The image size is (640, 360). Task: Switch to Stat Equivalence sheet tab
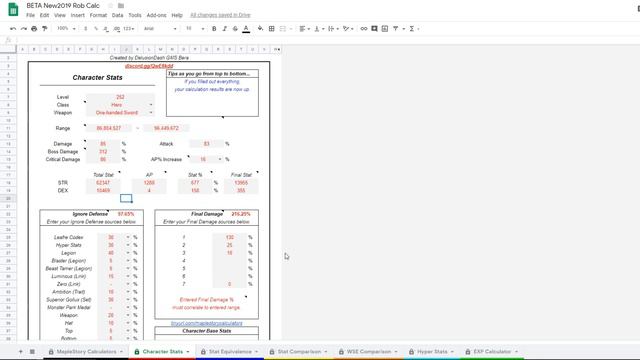click(x=230, y=351)
